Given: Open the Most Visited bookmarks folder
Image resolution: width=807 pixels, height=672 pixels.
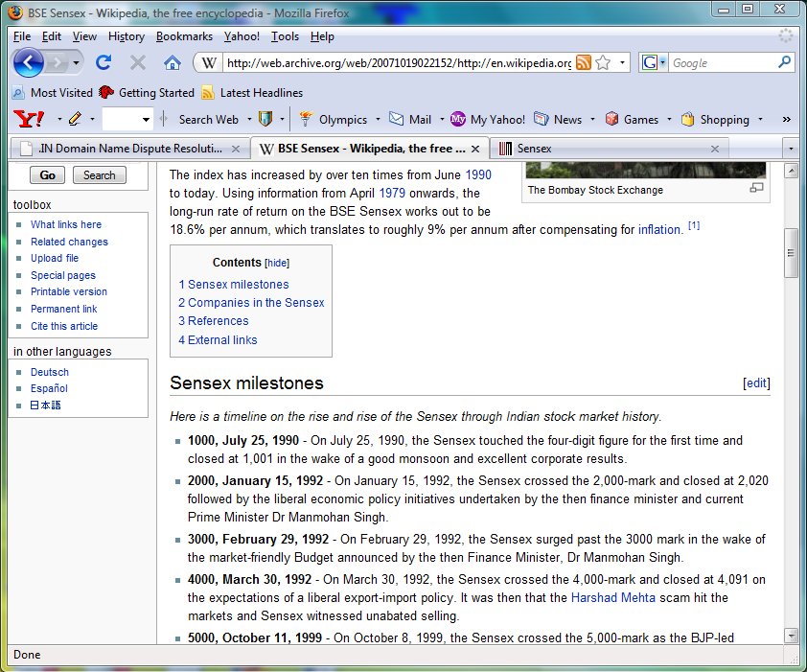Looking at the screenshot, I should click(52, 93).
